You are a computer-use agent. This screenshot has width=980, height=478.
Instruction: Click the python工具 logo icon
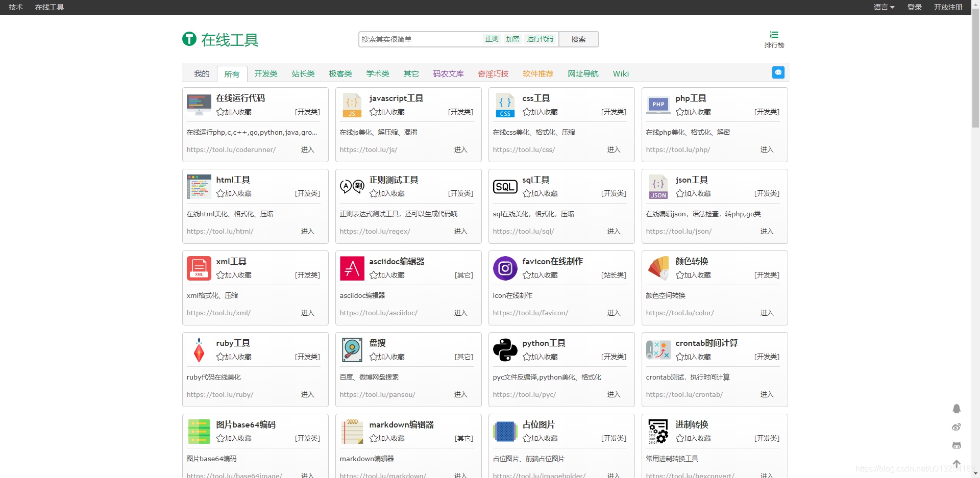point(505,350)
